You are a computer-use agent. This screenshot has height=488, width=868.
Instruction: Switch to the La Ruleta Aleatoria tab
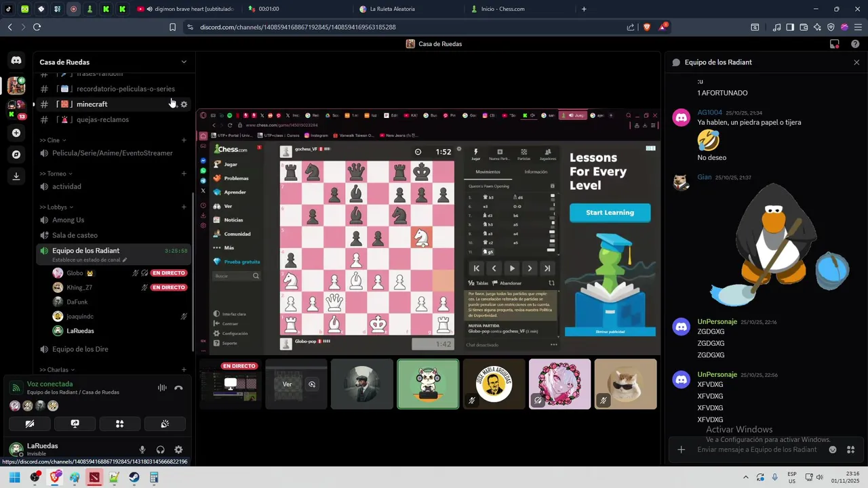tap(409, 9)
